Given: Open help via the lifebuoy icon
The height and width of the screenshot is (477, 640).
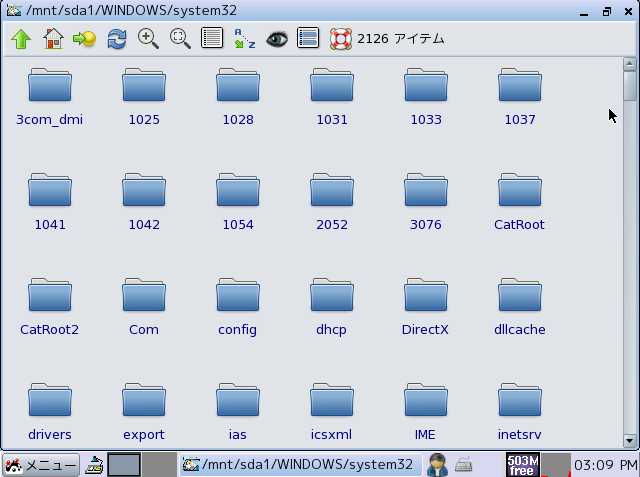Looking at the screenshot, I should coord(340,39).
